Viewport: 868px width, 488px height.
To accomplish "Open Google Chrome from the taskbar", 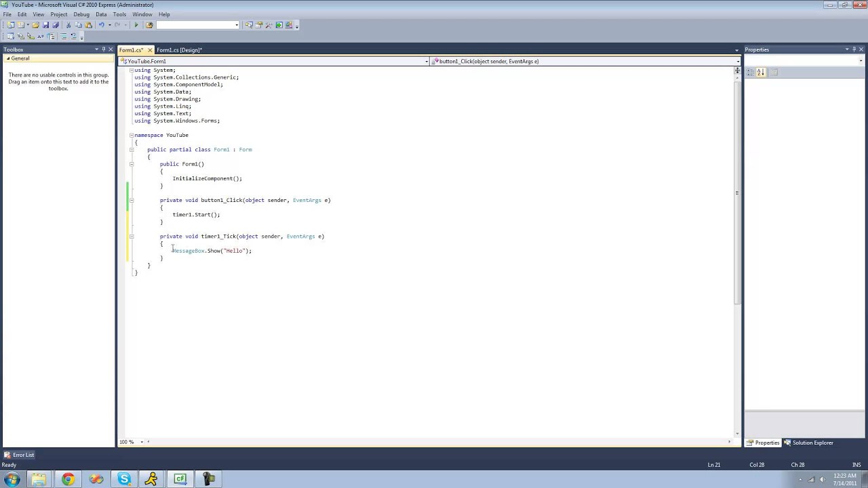I will pos(68,479).
